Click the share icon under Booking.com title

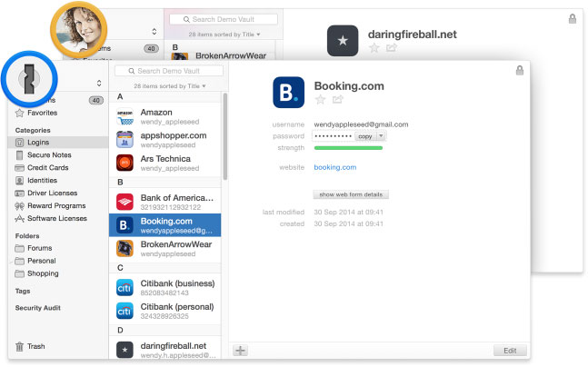point(337,99)
